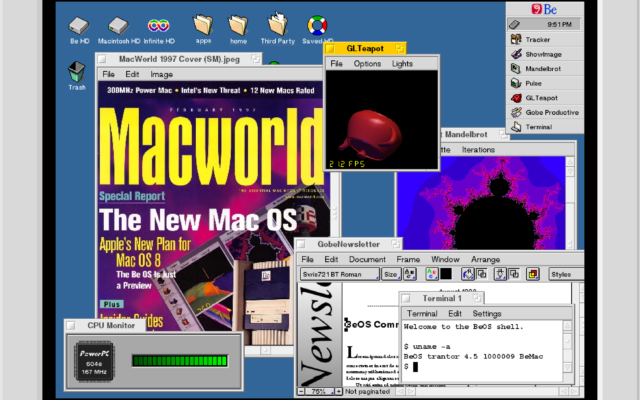The image size is (640, 400).
Task: Open Arrange menu in GobeNewsletter window
Action: coord(485,260)
